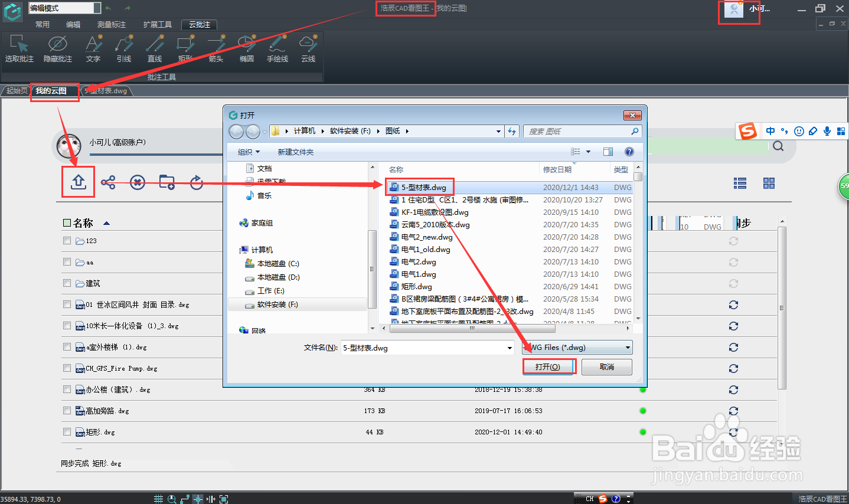Switch to the 起始页 document tab
The image size is (849, 504).
tap(17, 91)
